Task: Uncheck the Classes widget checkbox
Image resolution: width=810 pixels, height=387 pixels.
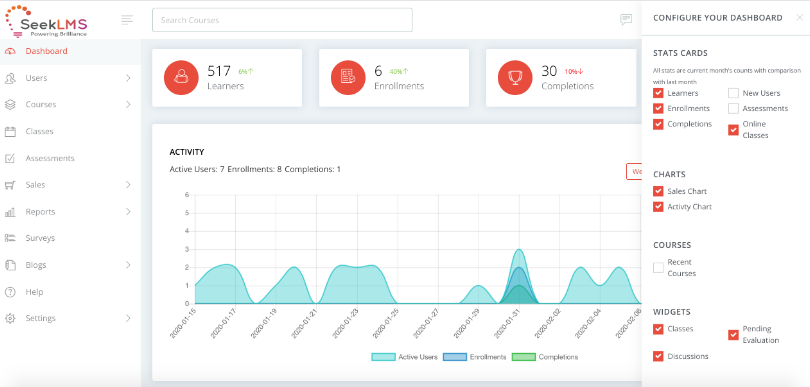Action: click(658, 329)
